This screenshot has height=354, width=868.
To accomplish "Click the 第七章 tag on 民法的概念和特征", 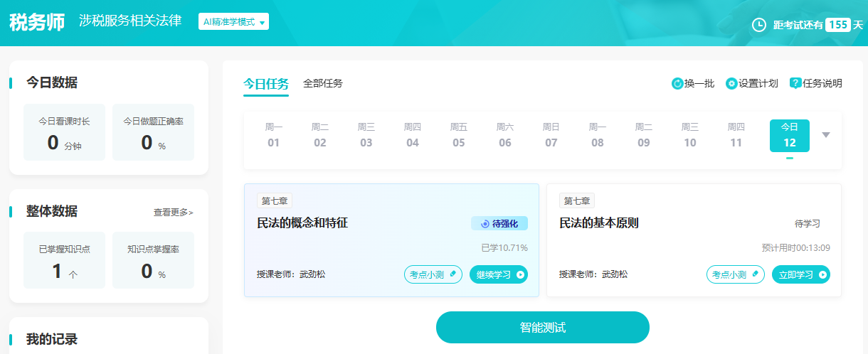I will pyautogui.click(x=275, y=200).
